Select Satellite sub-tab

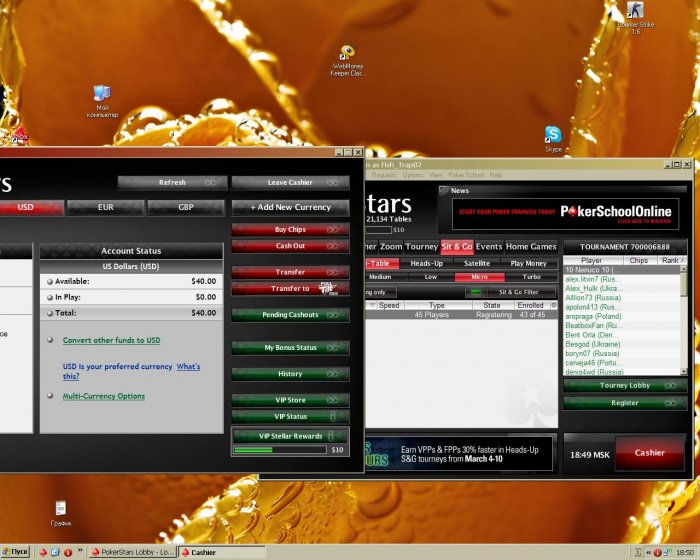point(477,263)
